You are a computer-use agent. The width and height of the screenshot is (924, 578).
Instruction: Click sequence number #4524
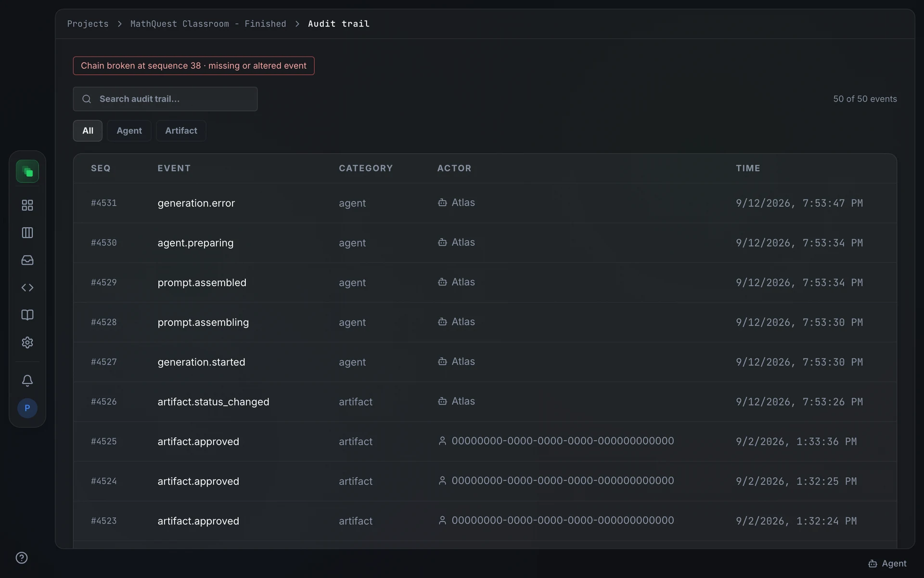click(x=104, y=481)
